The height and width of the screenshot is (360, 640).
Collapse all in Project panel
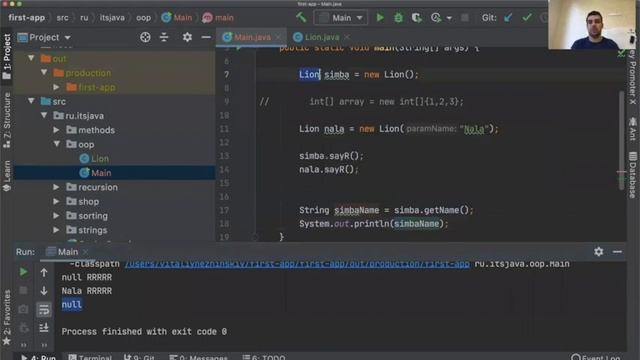[x=164, y=37]
